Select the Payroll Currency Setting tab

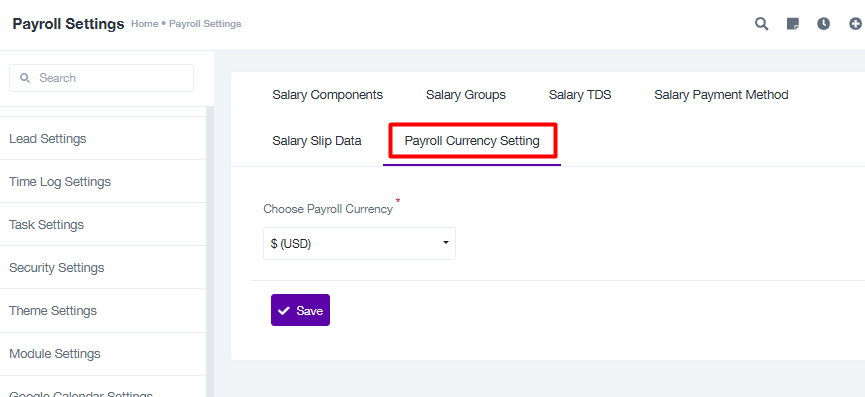472,141
